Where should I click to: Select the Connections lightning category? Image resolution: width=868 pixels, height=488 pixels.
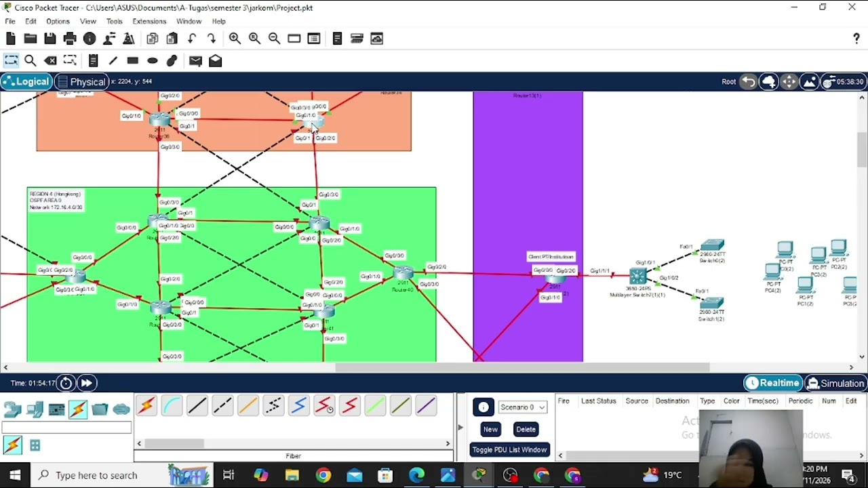click(x=78, y=409)
